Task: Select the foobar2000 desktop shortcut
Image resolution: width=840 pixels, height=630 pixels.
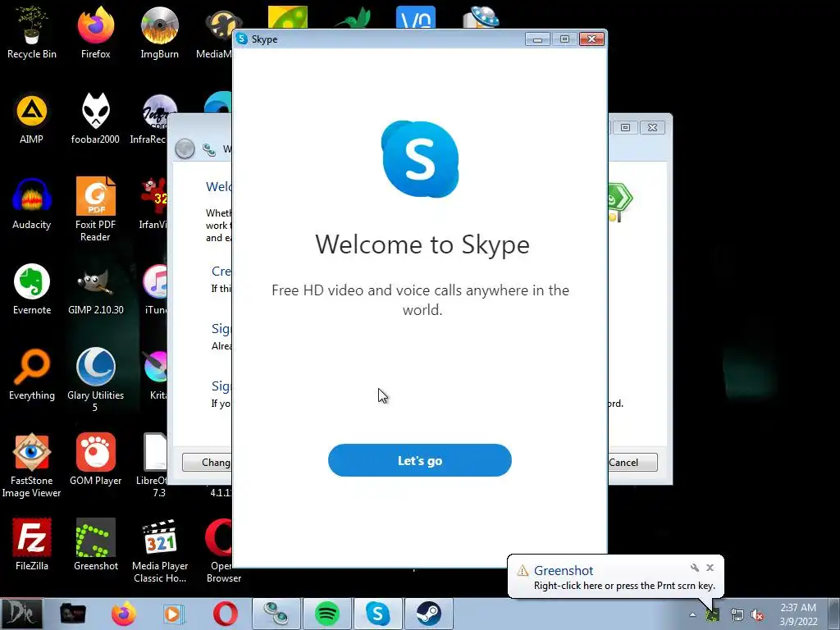Action: (x=95, y=118)
